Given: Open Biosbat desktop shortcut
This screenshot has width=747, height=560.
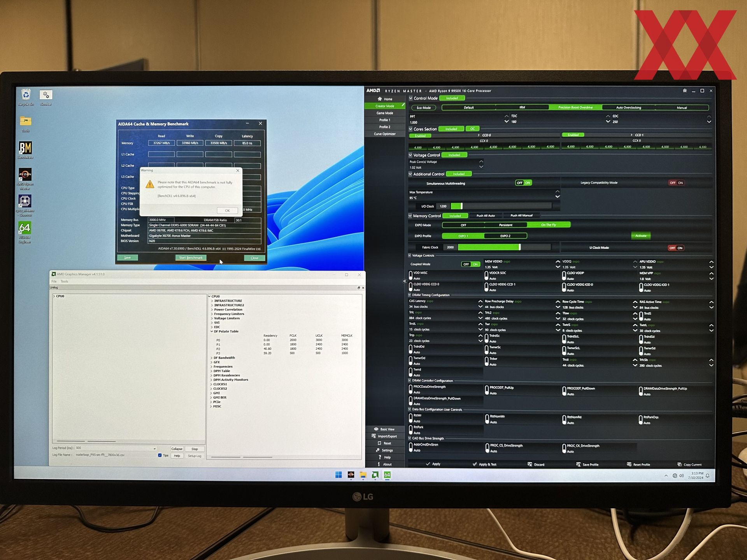Looking at the screenshot, I should tap(46, 97).
